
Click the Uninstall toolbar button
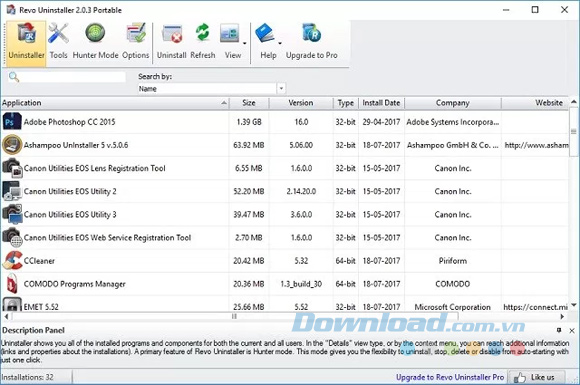[172, 41]
